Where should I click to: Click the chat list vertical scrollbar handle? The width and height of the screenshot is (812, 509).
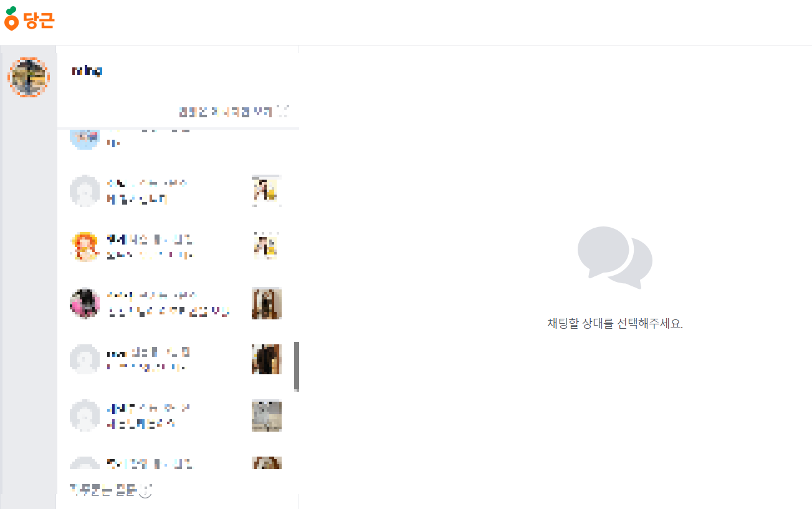297,366
